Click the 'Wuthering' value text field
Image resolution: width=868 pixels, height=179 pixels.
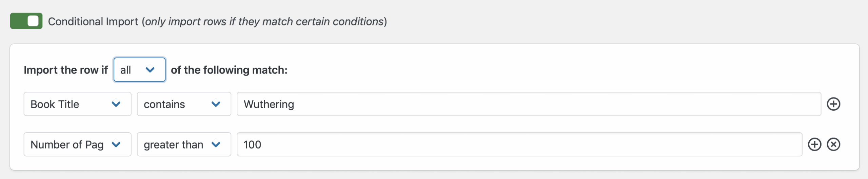pyautogui.click(x=528, y=104)
